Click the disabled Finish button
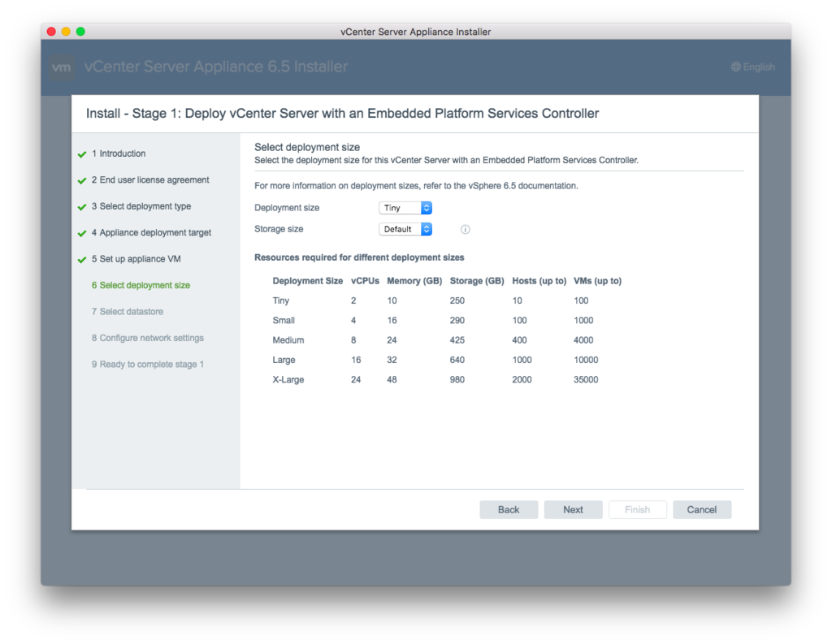 [637, 509]
